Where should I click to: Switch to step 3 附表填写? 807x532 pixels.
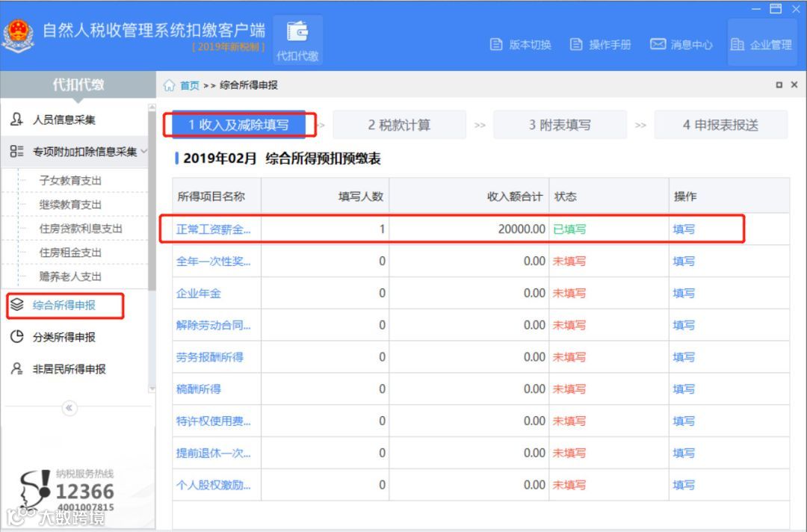tap(560, 125)
